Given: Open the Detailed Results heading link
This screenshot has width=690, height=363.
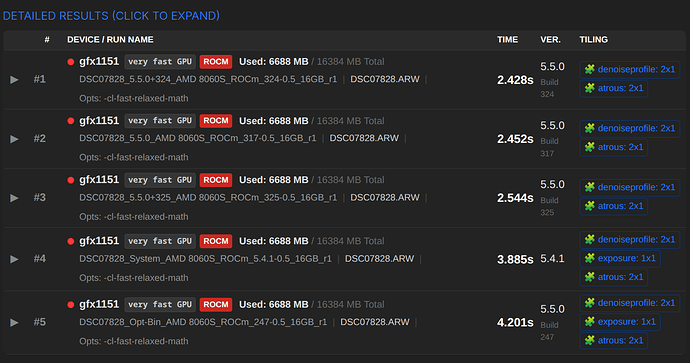Looking at the screenshot, I should tap(111, 16).
